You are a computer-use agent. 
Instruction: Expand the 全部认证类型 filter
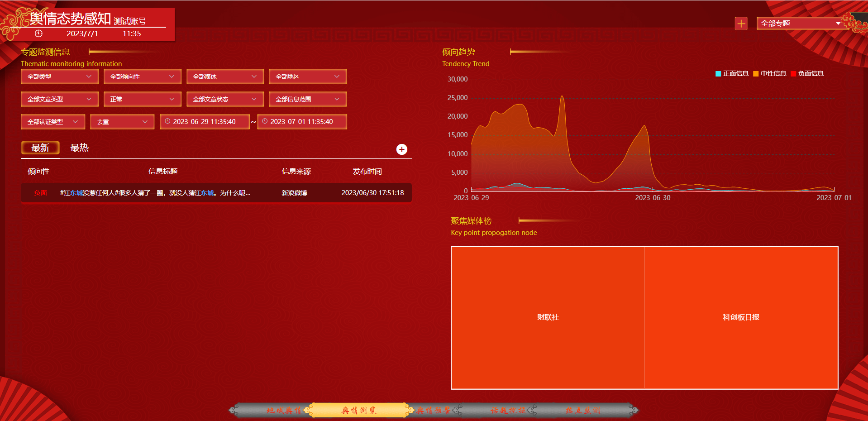click(53, 122)
